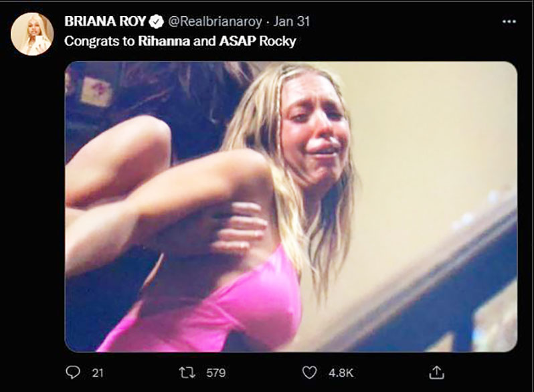Click the word Rocky in tweet text
The height and width of the screenshot is (392, 534).
coord(277,41)
